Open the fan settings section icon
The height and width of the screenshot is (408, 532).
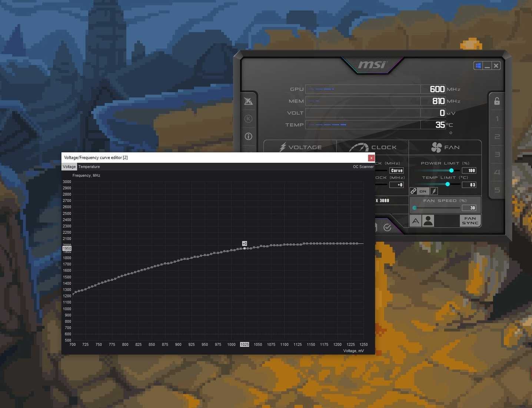pos(445,147)
